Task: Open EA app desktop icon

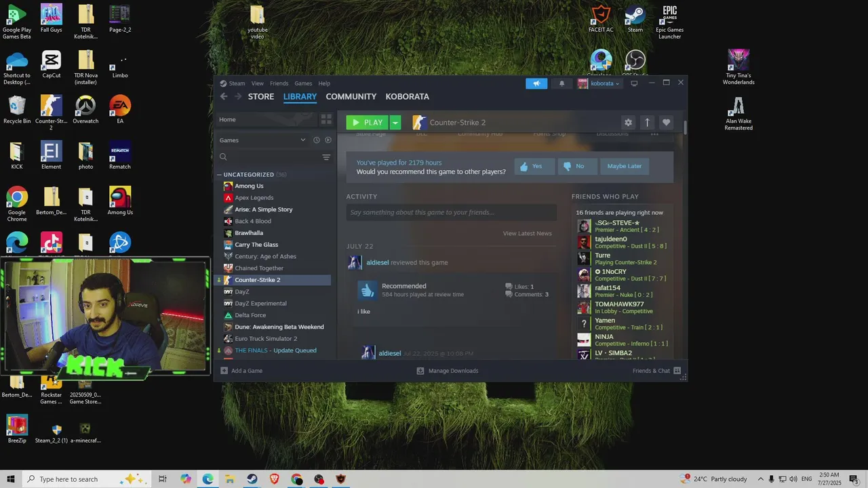Action: (x=120, y=110)
